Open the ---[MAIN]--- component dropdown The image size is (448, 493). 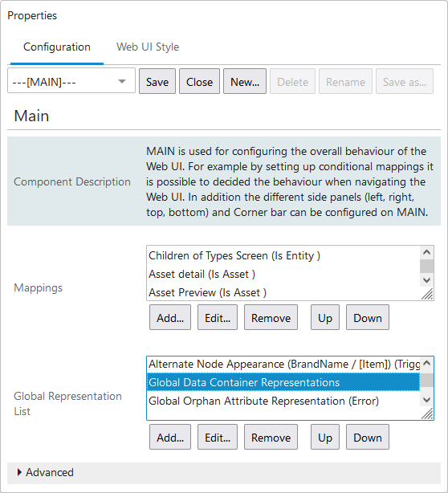tap(71, 82)
